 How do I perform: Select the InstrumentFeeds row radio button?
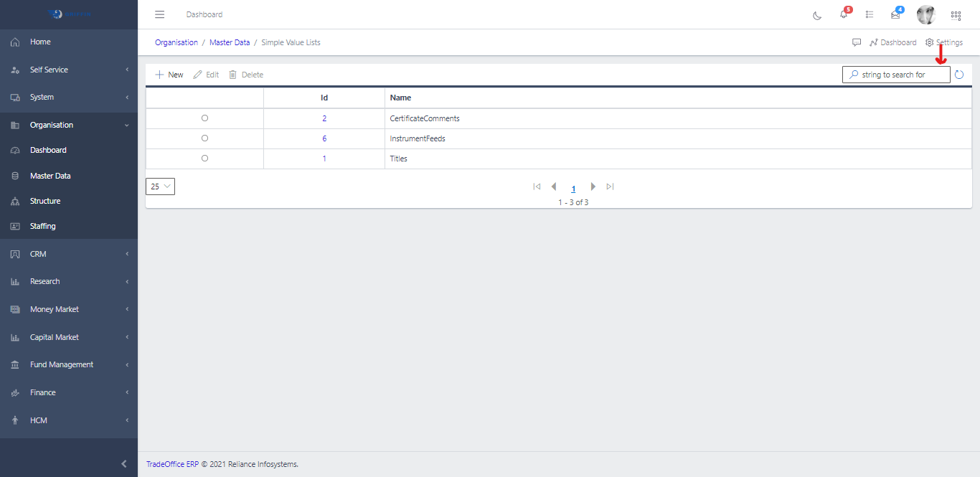click(204, 138)
